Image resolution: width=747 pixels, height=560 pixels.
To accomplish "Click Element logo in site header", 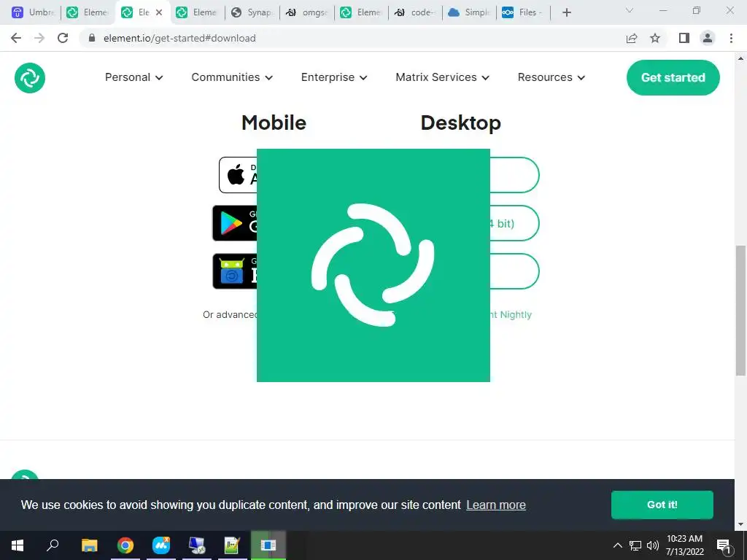I will pos(29,77).
